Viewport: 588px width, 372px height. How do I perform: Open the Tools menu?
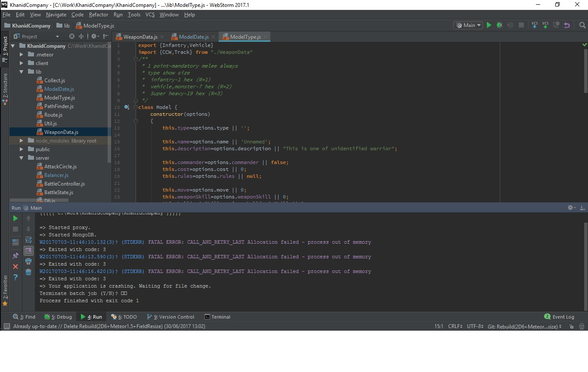(134, 15)
